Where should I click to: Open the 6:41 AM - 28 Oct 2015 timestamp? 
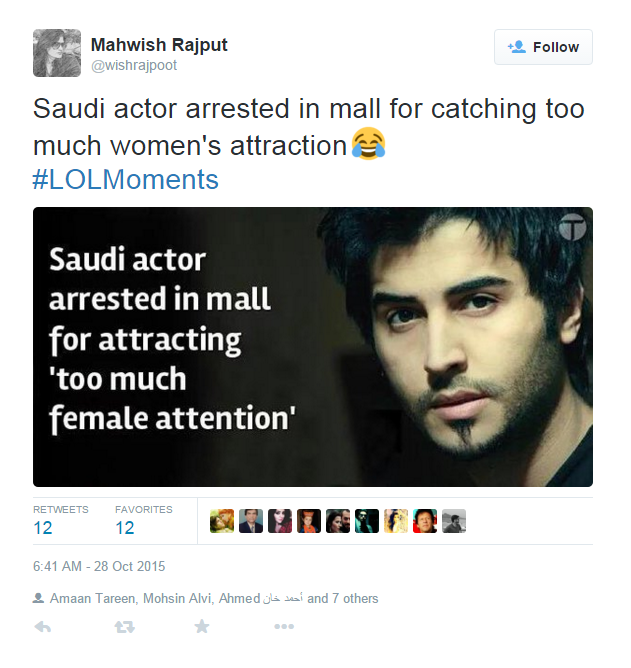(x=99, y=566)
